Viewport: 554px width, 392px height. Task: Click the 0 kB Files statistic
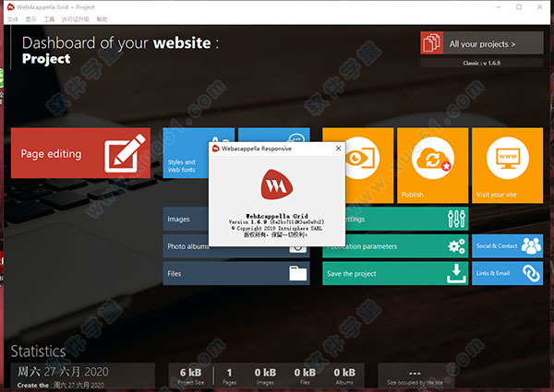(x=305, y=376)
